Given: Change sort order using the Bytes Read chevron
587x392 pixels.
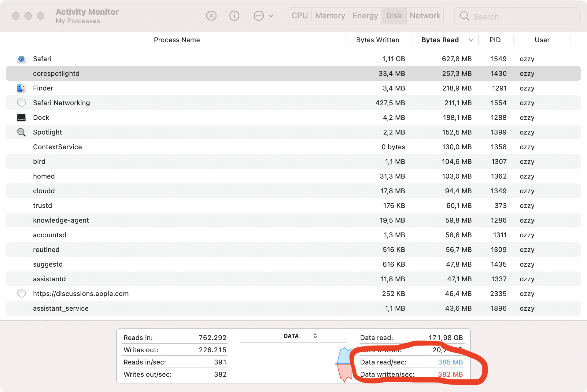Looking at the screenshot, I should pos(471,40).
